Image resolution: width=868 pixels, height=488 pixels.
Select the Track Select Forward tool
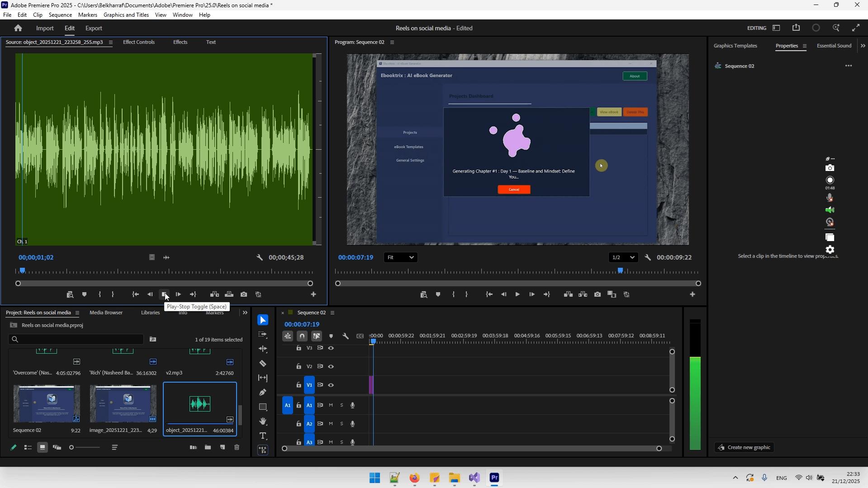coord(263,334)
